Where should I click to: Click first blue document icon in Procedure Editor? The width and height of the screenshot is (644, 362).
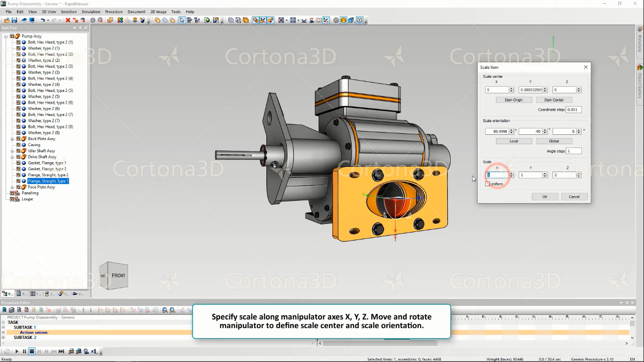click(x=4, y=310)
